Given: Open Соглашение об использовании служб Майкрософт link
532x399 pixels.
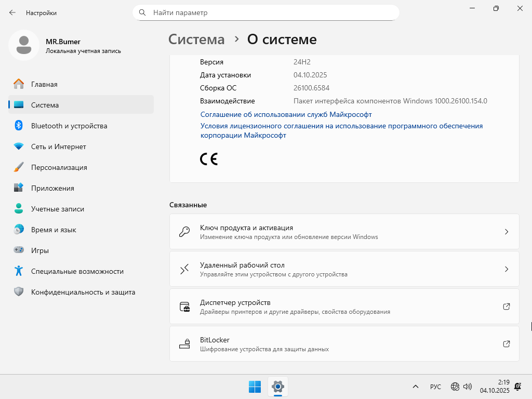Looking at the screenshot, I should (286, 114).
